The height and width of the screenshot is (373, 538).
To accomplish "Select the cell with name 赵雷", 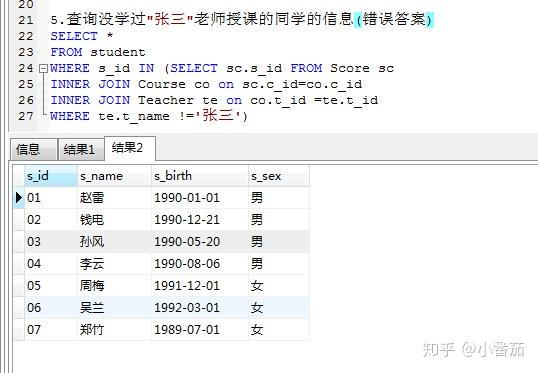I will pyautogui.click(x=114, y=198).
